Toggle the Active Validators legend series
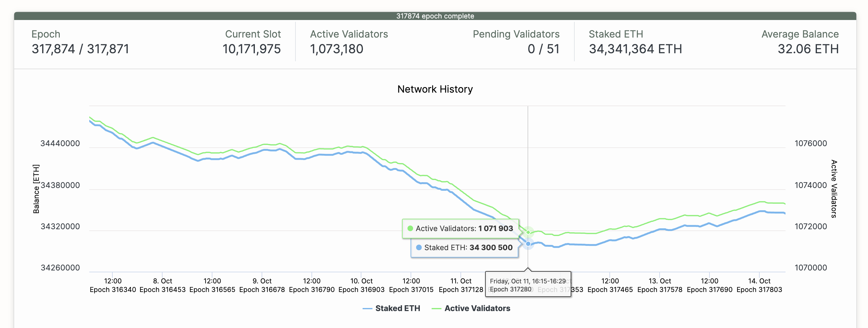868x328 pixels. 471,308
